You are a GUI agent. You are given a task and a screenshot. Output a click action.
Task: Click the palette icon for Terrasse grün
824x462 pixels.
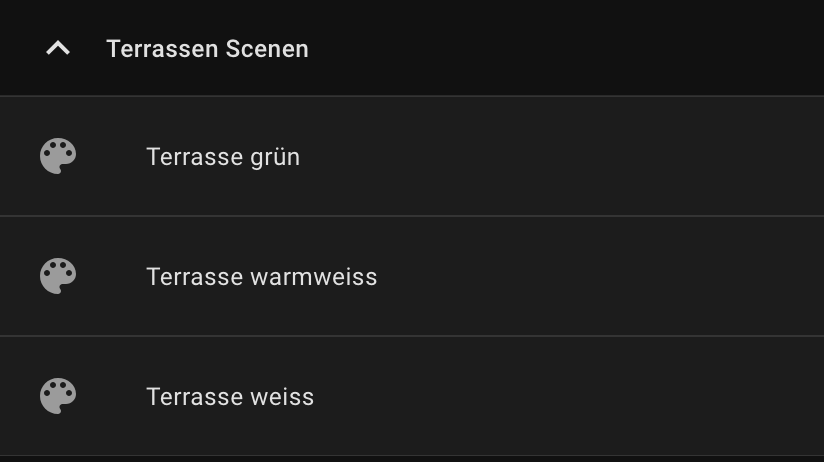pyautogui.click(x=58, y=156)
